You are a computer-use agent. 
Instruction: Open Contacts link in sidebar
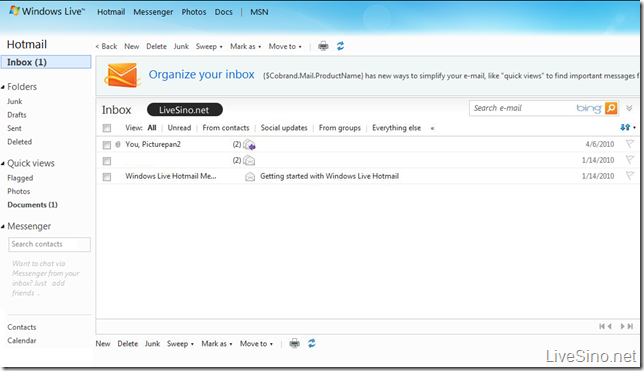tap(22, 327)
